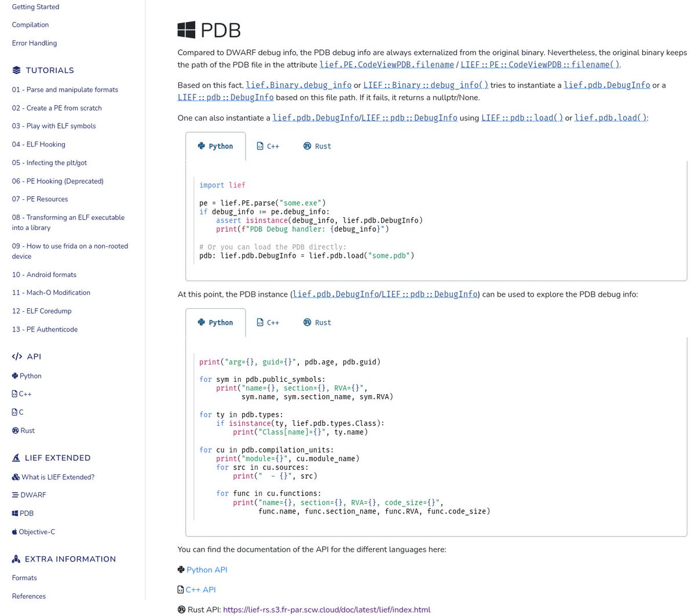This screenshot has height=616, width=695.
Task: Click Python icon beside Python API link
Action: (181, 570)
